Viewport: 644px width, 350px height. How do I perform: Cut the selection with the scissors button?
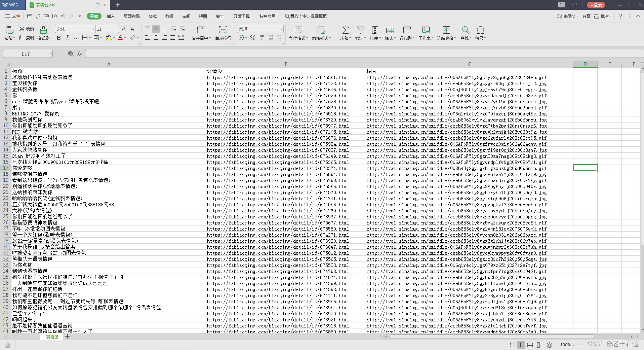[x=27, y=29]
